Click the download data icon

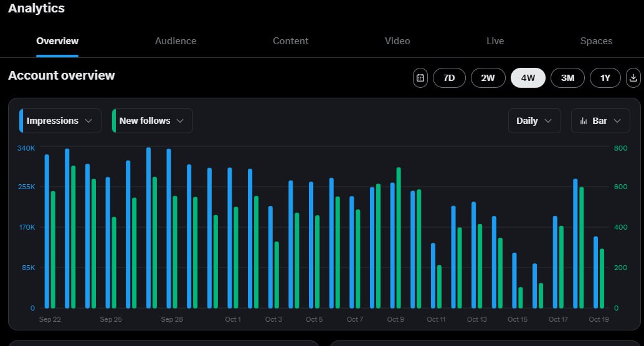633,78
